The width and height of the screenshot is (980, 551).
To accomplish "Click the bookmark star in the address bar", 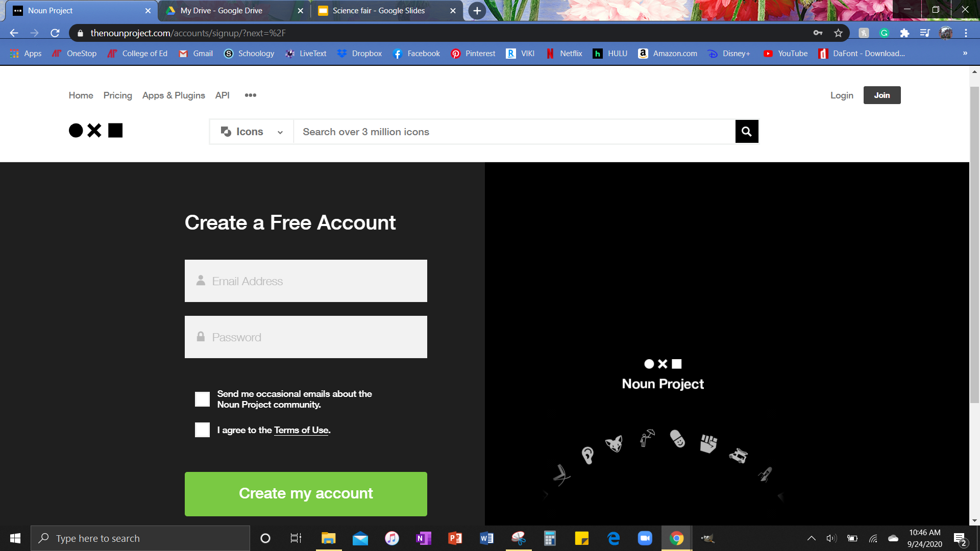I will click(838, 33).
